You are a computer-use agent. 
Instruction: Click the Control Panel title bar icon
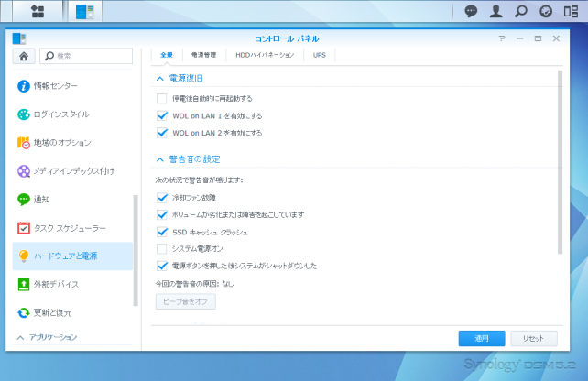(18, 38)
